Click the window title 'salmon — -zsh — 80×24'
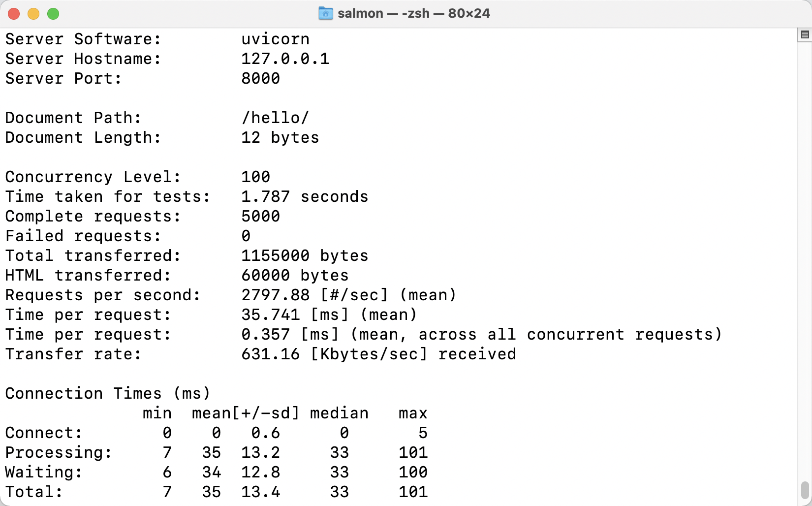This screenshot has width=812, height=506. (413, 13)
